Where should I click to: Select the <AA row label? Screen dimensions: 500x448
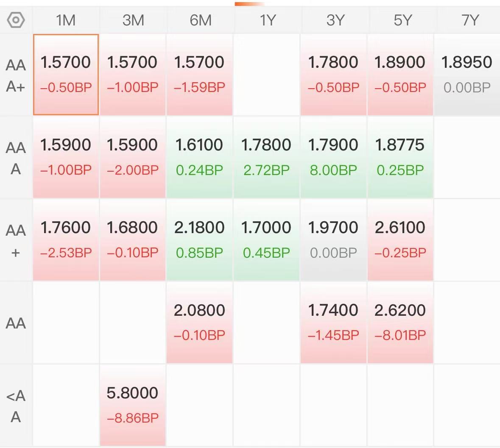(x=16, y=406)
